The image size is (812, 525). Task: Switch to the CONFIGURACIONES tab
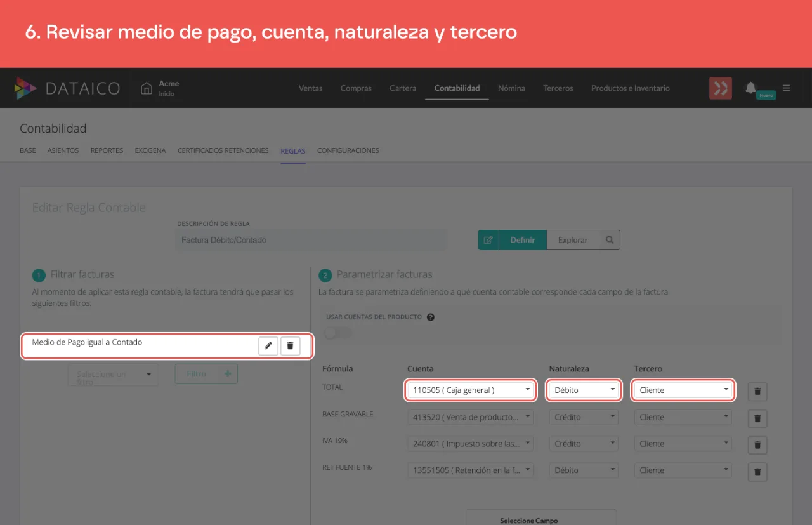pyautogui.click(x=348, y=150)
